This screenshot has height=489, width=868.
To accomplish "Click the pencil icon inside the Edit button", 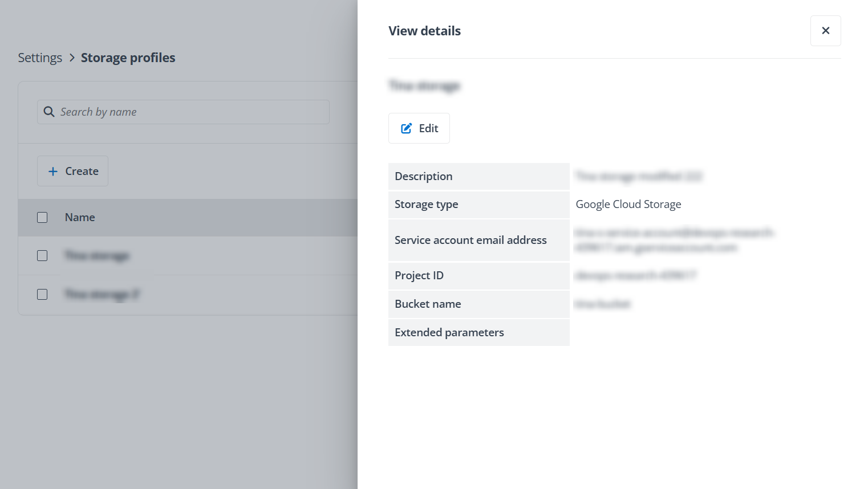I will point(406,128).
